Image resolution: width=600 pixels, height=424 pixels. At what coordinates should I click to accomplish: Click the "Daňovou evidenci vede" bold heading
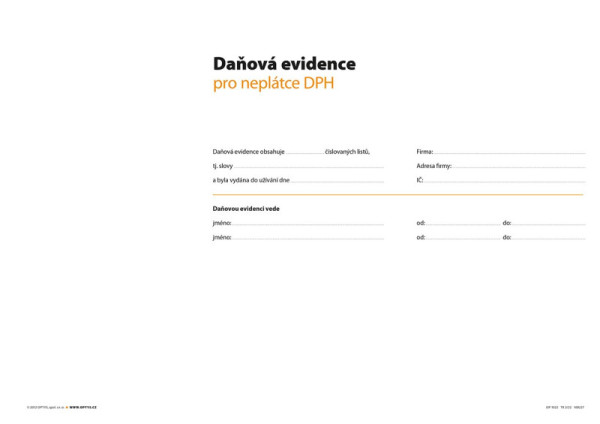pyautogui.click(x=246, y=209)
